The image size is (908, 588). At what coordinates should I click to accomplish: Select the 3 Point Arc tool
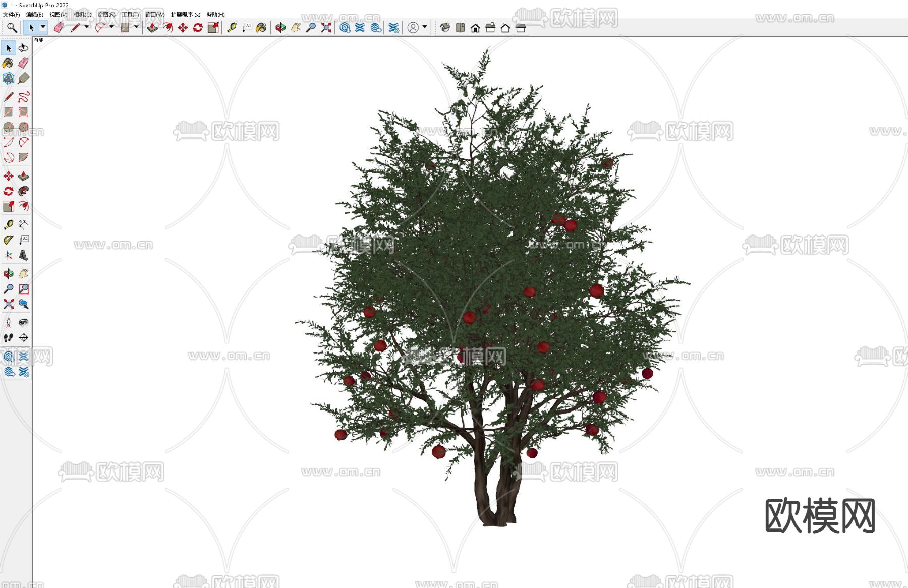tap(8, 157)
